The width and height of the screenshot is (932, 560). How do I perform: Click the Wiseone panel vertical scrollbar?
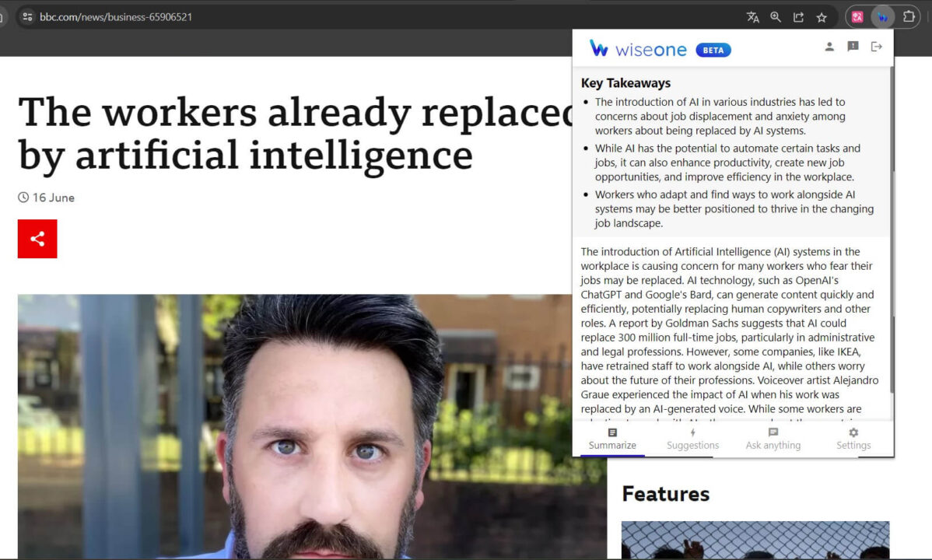[x=892, y=233]
